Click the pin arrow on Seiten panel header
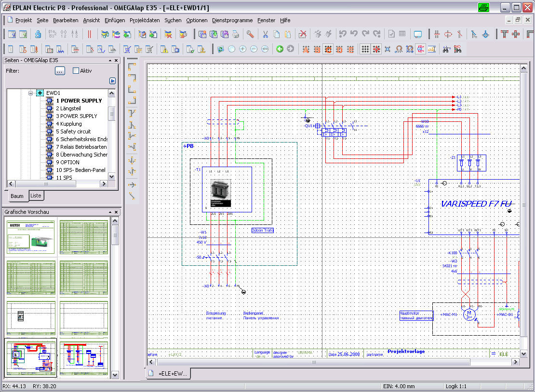This screenshot has height=392, width=535. [110, 60]
